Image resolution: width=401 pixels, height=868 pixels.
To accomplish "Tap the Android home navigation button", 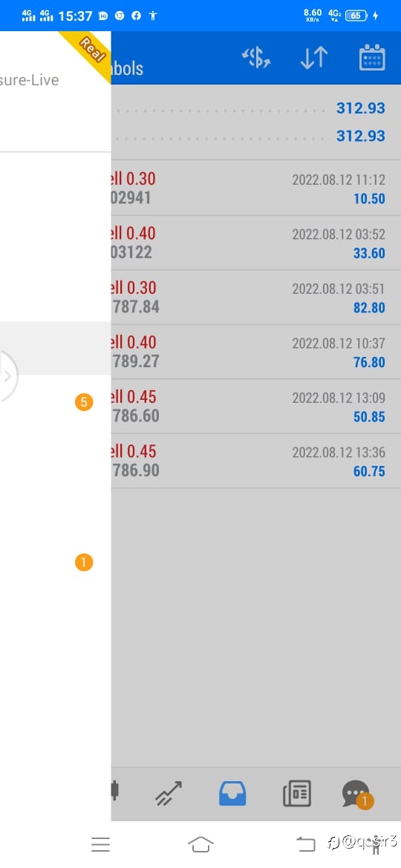I will 200,844.
